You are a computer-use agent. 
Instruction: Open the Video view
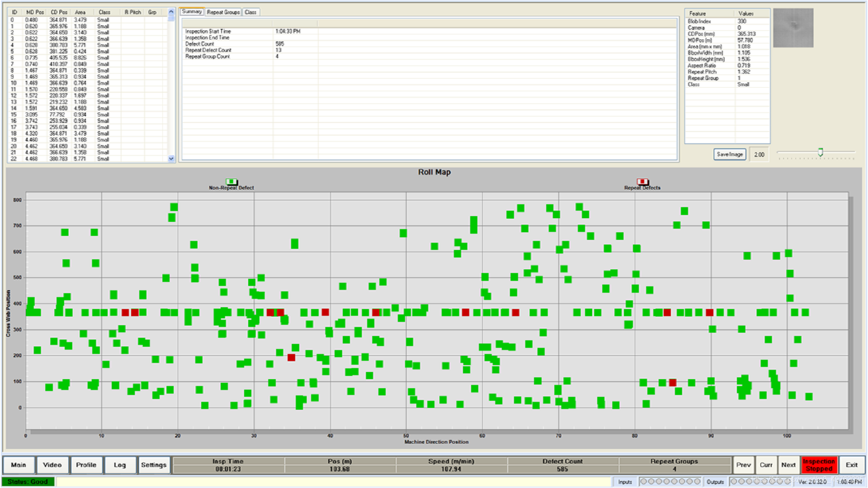tap(52, 465)
